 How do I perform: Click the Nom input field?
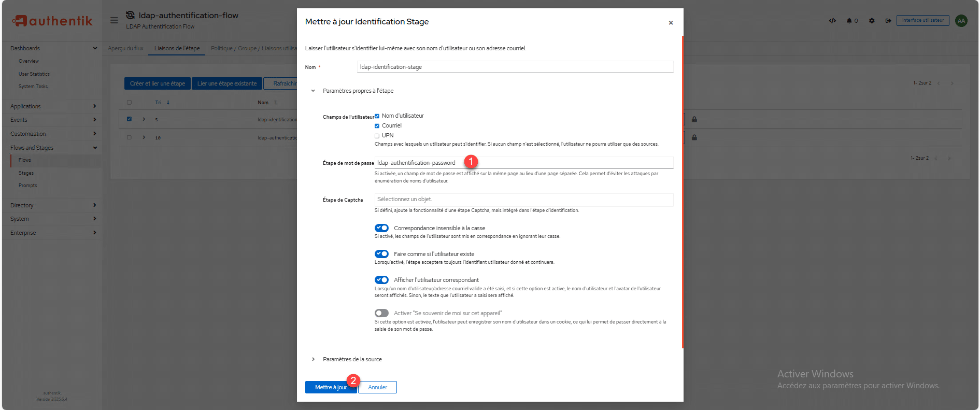(515, 67)
